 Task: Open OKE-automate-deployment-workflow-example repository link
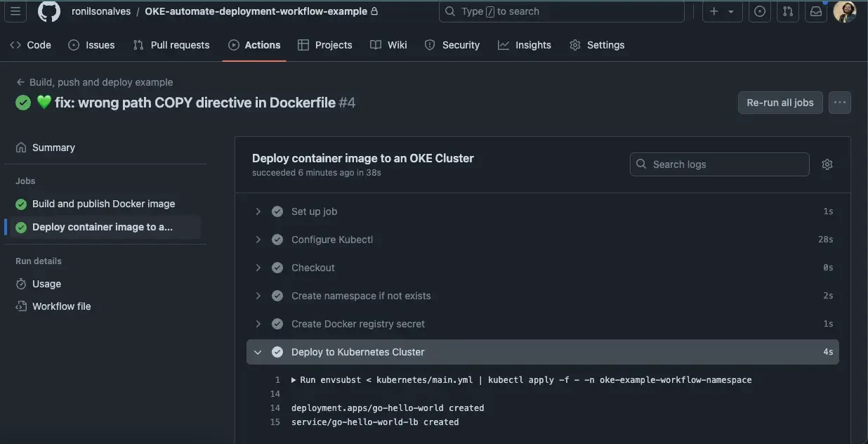pyautogui.click(x=256, y=11)
